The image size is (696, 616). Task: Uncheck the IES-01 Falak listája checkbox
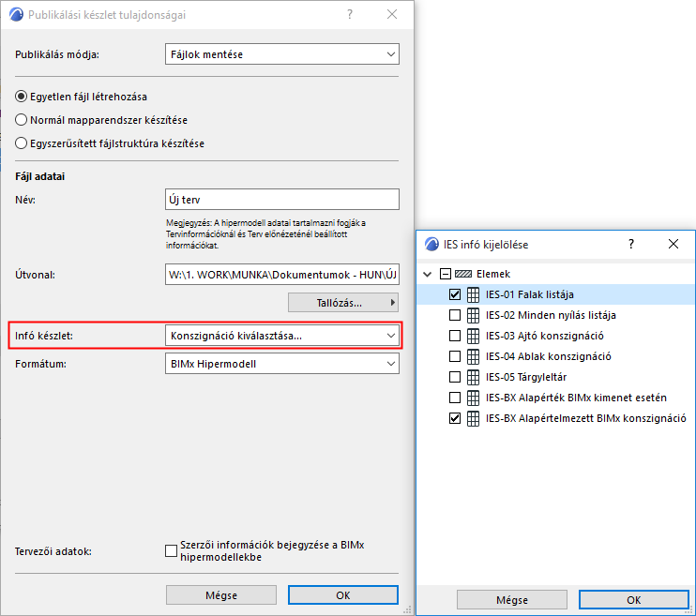(455, 294)
